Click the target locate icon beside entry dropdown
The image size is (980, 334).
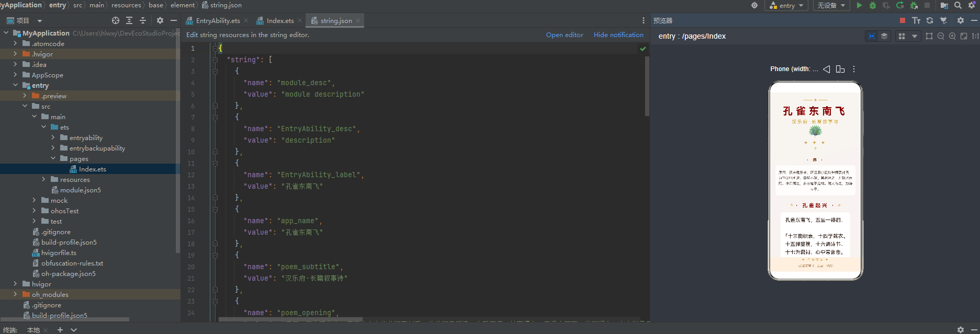click(754, 5)
